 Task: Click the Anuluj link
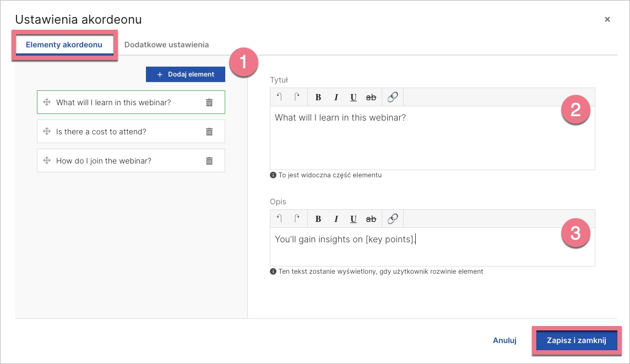[x=504, y=340]
